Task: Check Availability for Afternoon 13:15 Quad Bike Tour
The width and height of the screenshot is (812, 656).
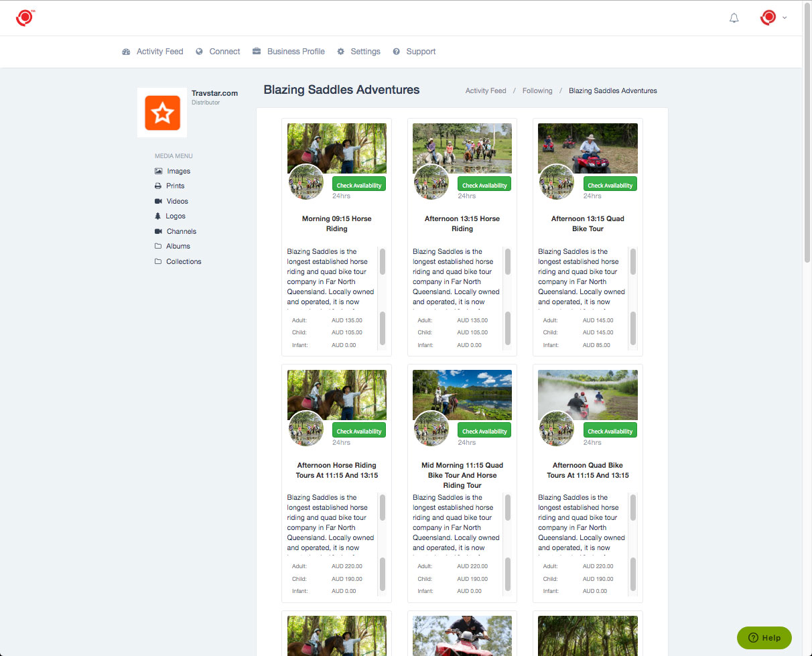Action: (610, 185)
